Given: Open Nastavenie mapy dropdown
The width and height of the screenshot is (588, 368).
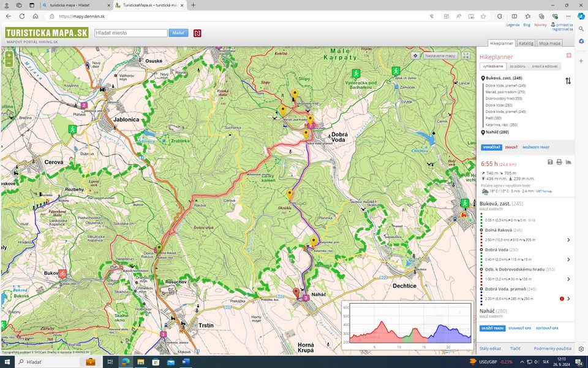Looking at the screenshot, I should (440, 56).
